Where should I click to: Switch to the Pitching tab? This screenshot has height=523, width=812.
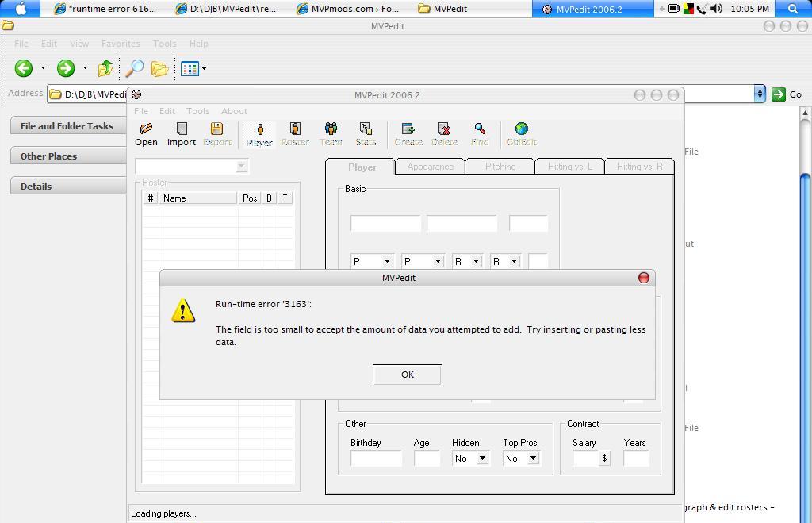pos(500,167)
